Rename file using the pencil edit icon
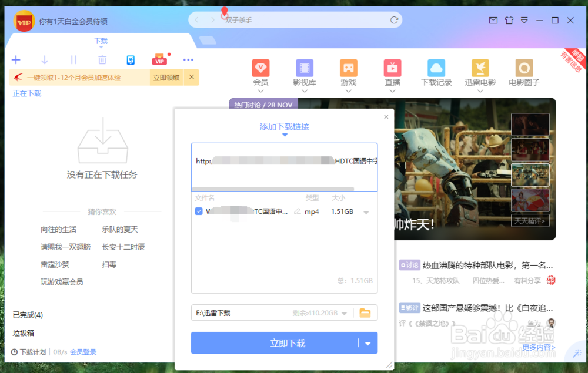The image size is (588, 373). 297,211
